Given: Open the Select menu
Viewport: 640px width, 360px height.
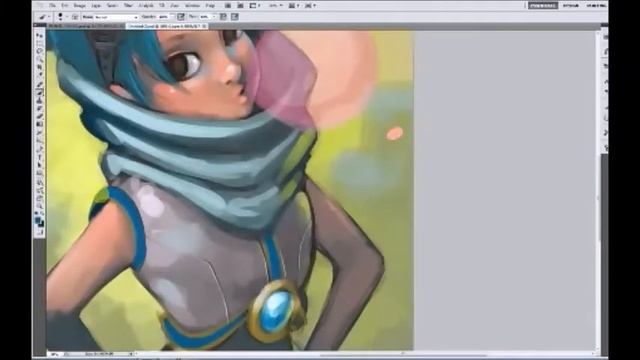Looking at the screenshot, I should click(x=112, y=6).
